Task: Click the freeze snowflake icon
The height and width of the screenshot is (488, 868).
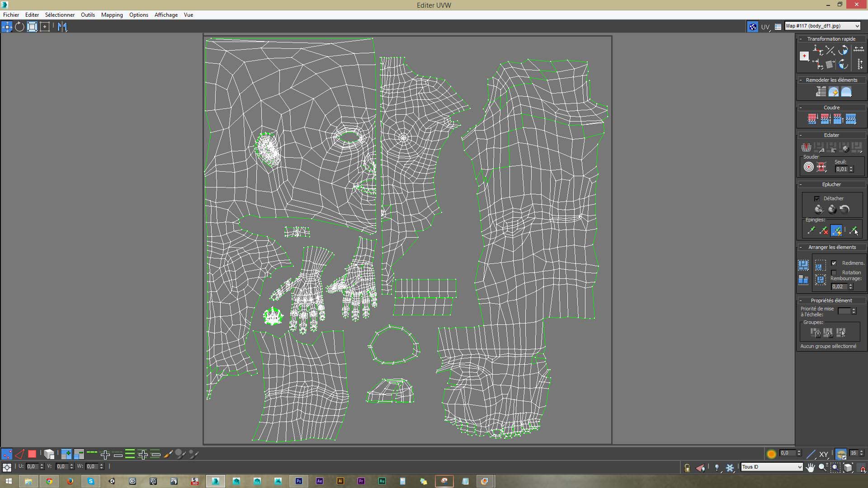Action: [x=730, y=468]
